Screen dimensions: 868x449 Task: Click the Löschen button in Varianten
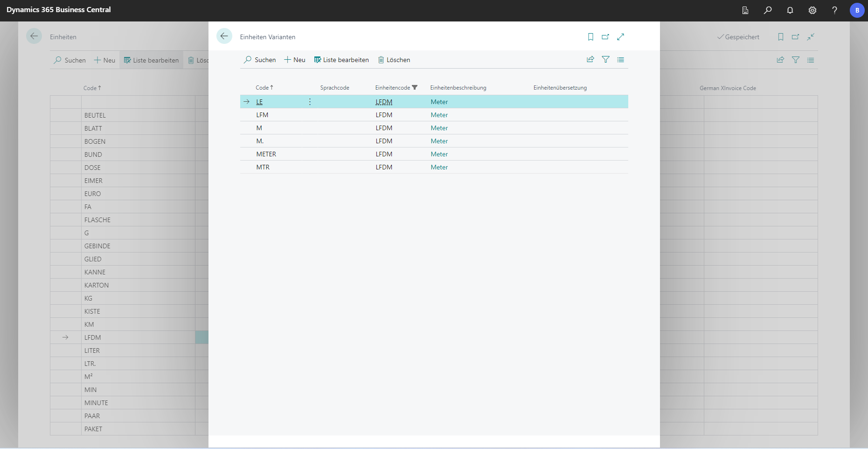click(x=394, y=60)
